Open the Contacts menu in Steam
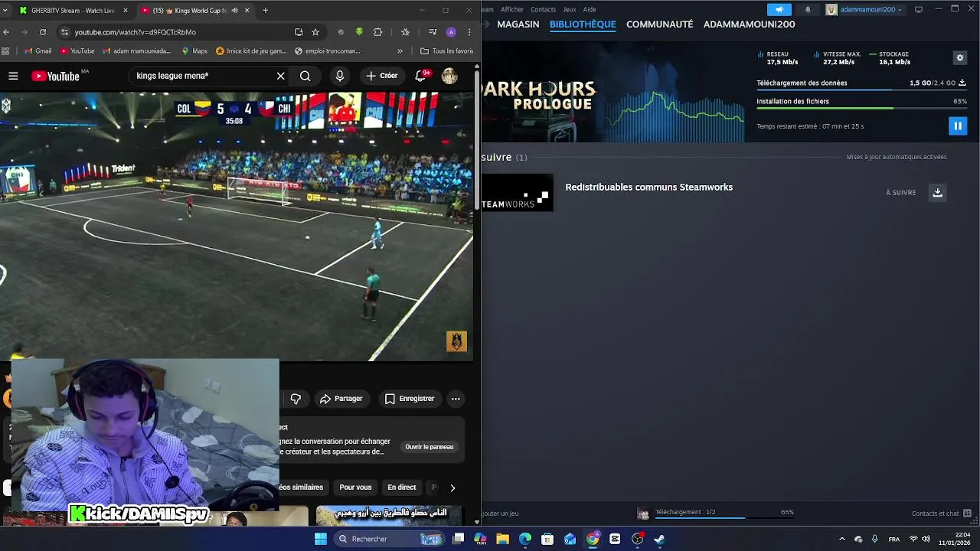980x551 pixels. 543,9
